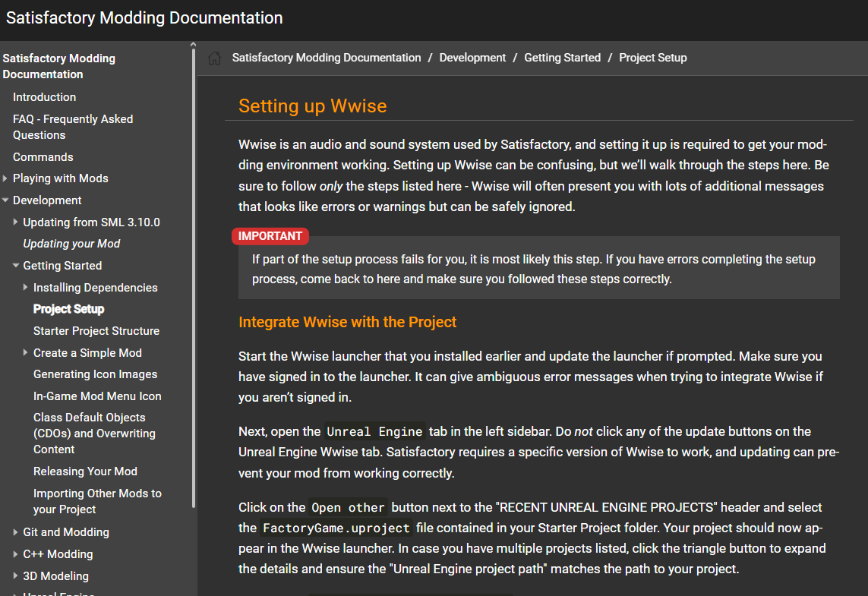Open Importing Other Mods to your Project
The width and height of the screenshot is (868, 596).
click(x=97, y=501)
